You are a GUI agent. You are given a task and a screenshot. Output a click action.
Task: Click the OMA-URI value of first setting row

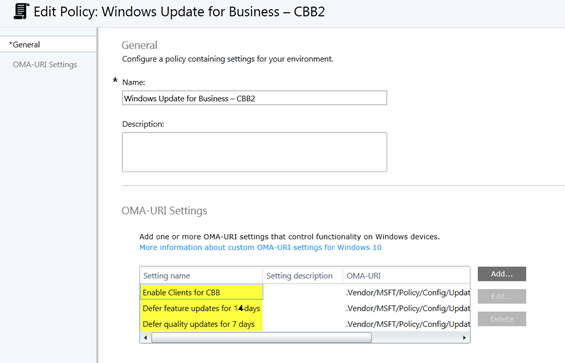[408, 292]
